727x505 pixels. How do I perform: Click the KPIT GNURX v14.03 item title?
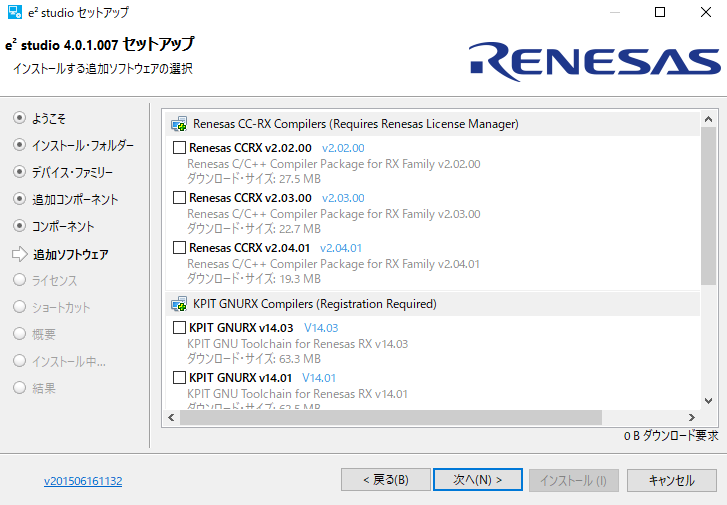coord(241,328)
